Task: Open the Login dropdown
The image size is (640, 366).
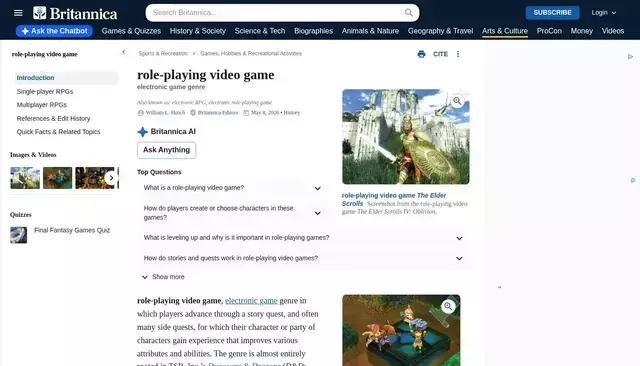Action: point(604,13)
